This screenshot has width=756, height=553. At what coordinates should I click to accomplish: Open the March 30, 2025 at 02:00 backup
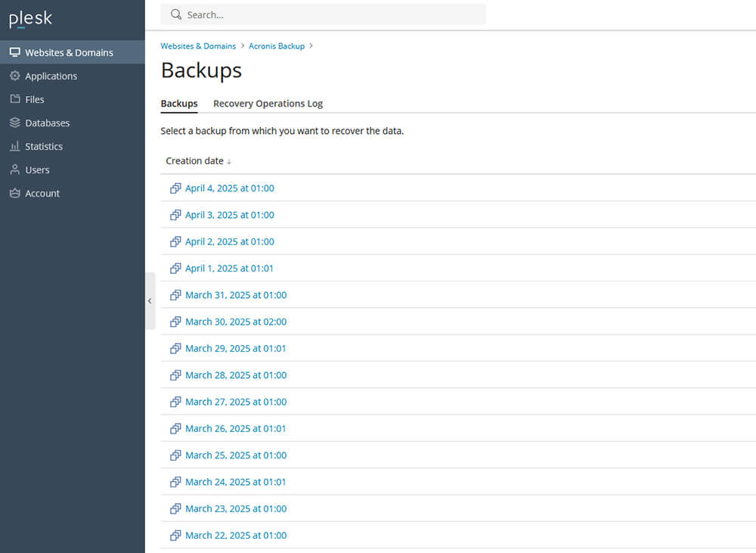click(x=236, y=322)
